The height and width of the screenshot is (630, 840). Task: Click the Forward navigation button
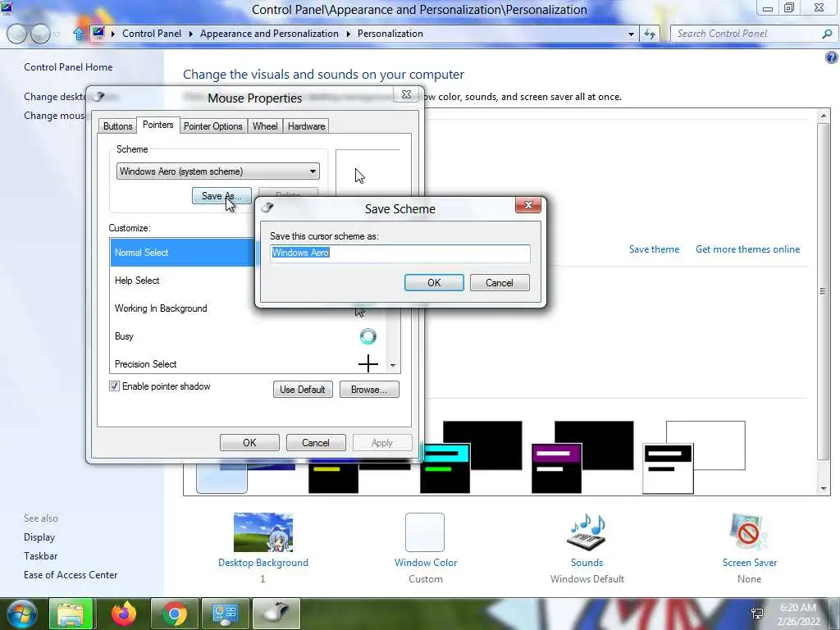point(40,34)
